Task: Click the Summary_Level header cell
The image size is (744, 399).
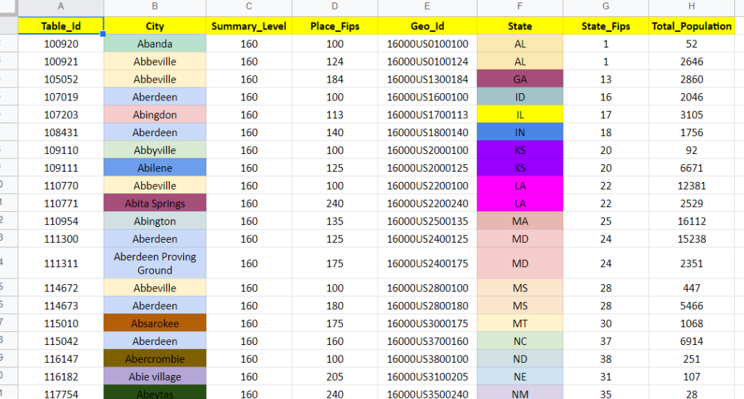Action: point(249,26)
